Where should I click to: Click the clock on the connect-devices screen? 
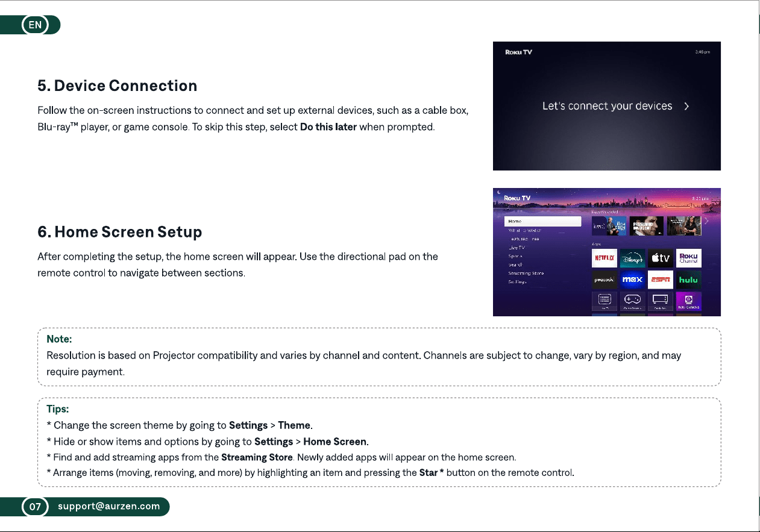703,52
